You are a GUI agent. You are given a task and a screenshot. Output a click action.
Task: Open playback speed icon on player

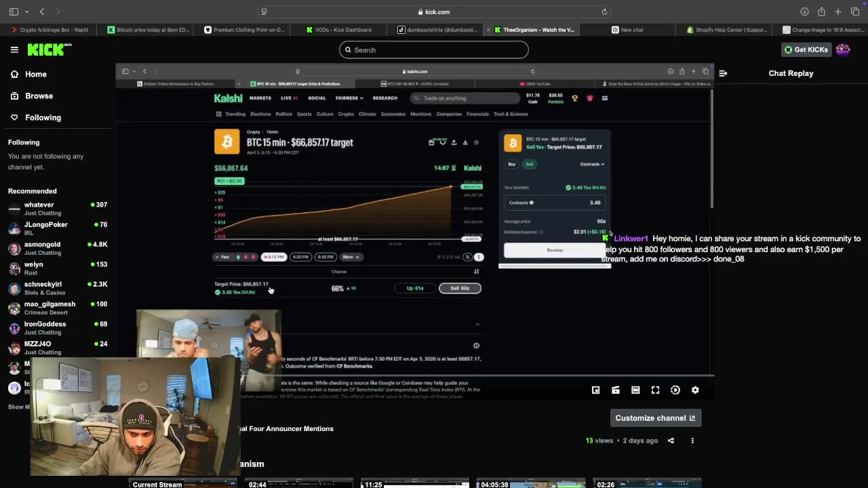click(675, 390)
